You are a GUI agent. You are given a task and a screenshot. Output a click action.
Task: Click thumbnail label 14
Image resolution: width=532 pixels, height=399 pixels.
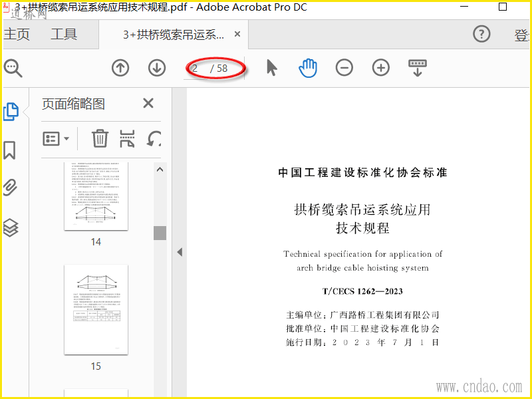(x=96, y=242)
